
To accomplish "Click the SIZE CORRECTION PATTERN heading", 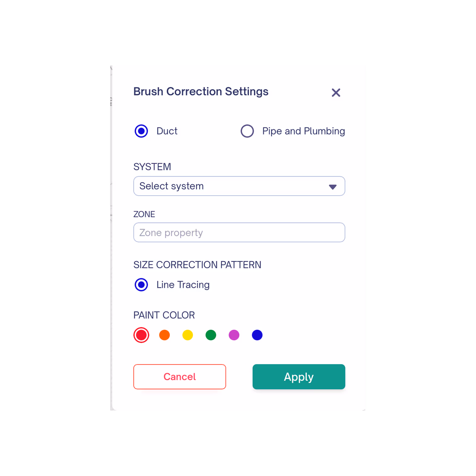I will coord(197,265).
